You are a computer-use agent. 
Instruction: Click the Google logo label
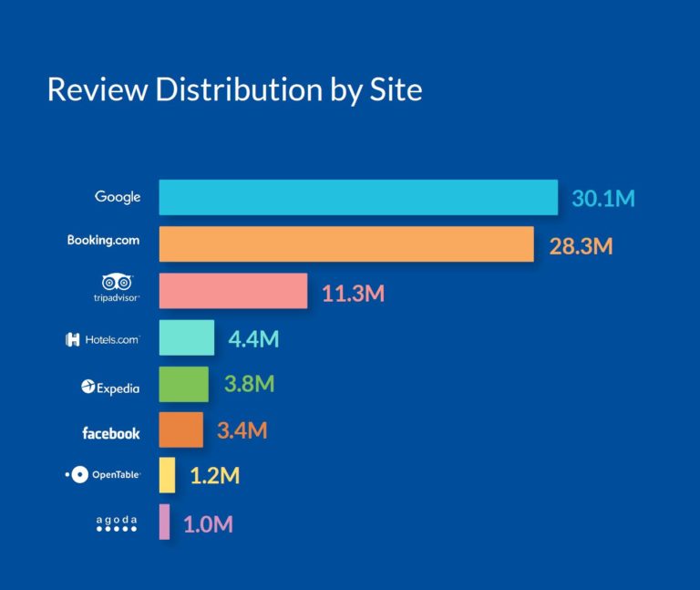coord(118,197)
